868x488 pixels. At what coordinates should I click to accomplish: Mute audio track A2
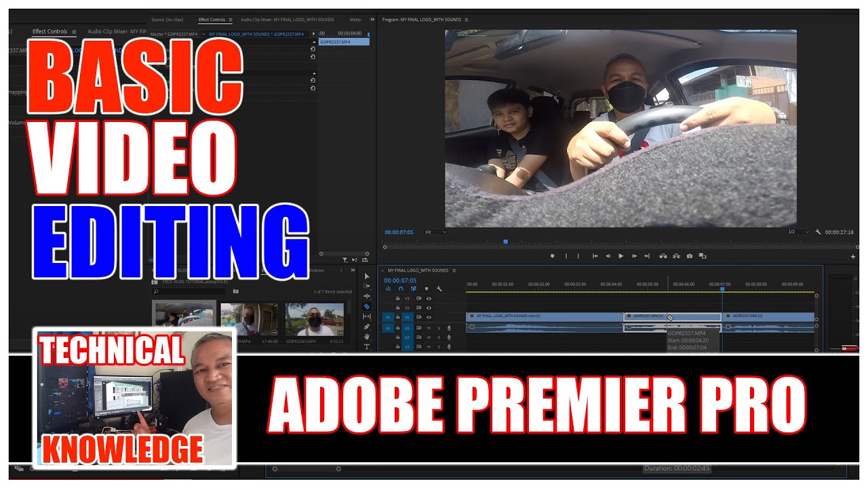pos(429,338)
